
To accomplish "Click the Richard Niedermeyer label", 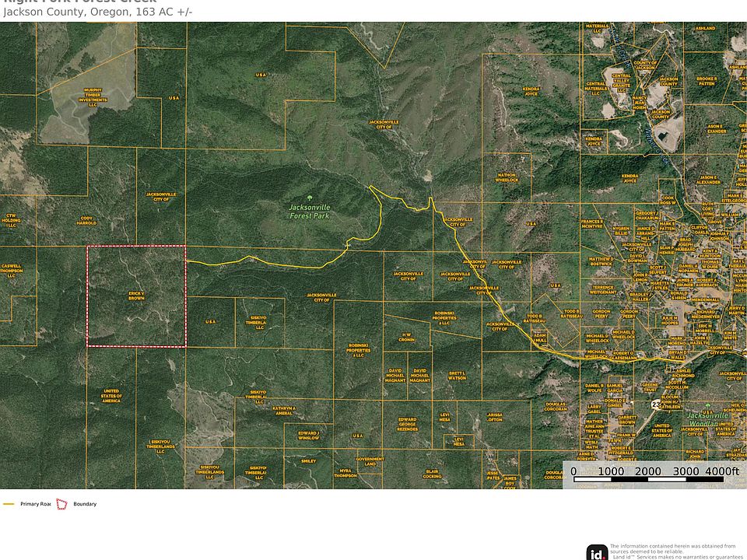I will [706, 313].
